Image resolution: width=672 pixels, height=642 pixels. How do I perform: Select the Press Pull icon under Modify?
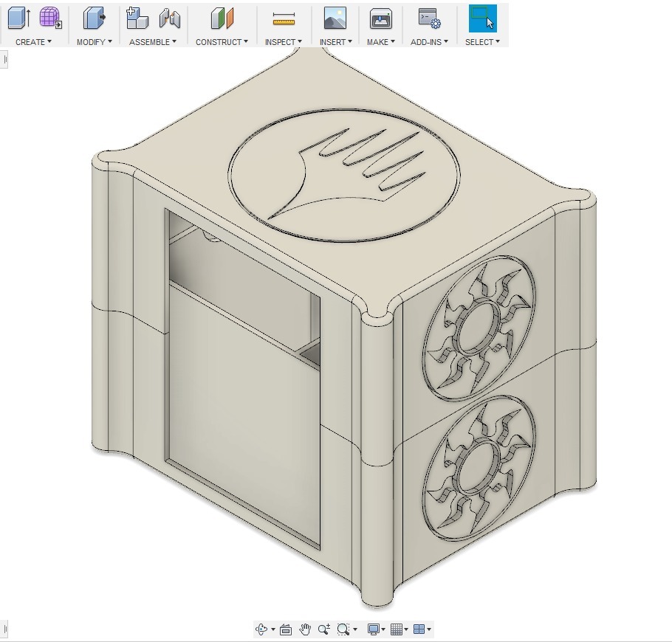pyautogui.click(x=94, y=18)
